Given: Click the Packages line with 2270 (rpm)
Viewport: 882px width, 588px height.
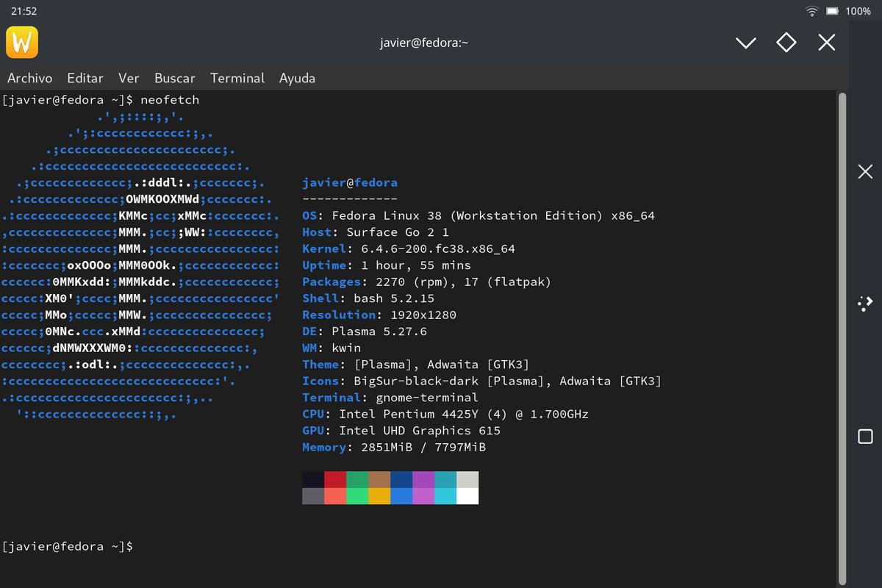Looking at the screenshot, I should click(426, 282).
